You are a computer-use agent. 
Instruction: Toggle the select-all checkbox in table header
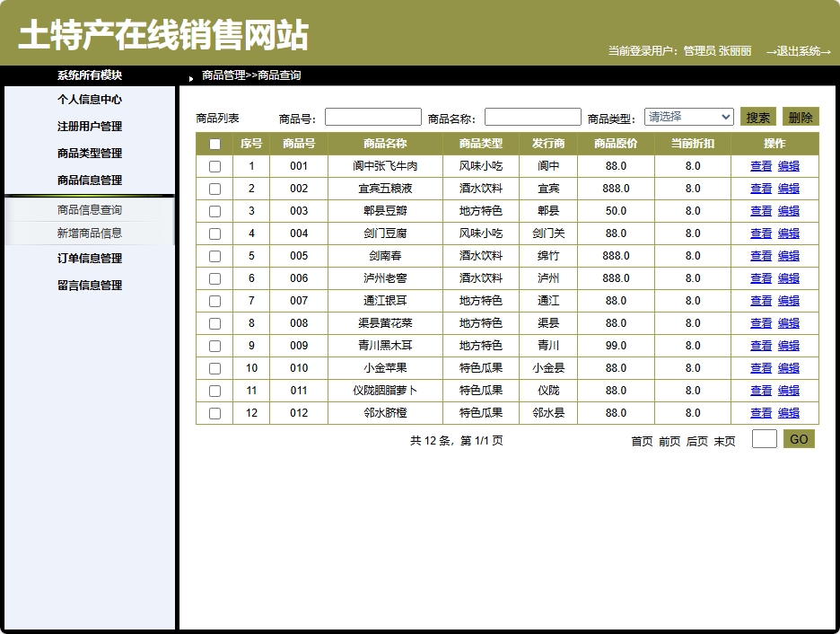click(x=214, y=144)
